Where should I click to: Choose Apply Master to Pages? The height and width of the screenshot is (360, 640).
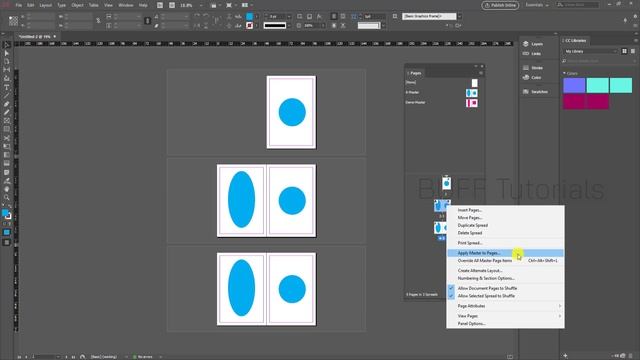(x=505, y=253)
